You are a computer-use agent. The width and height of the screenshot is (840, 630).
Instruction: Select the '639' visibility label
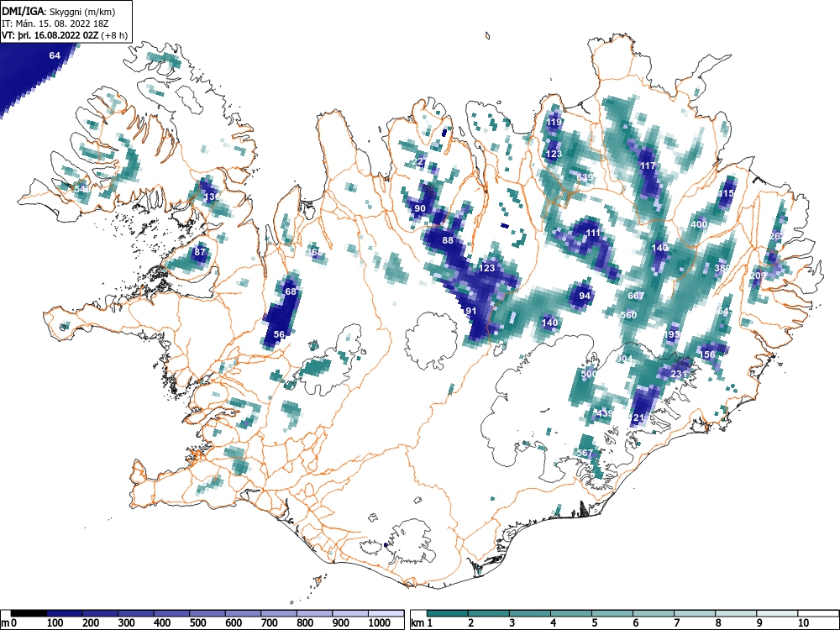585,177
